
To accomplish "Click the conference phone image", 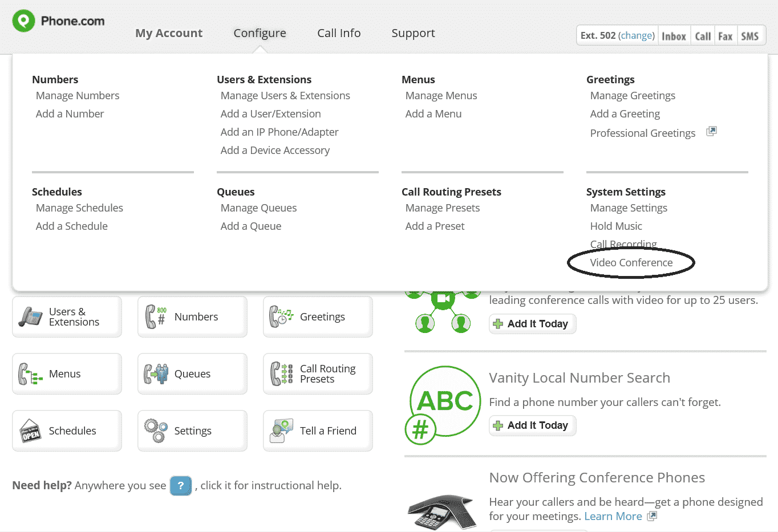I will 443,511.
